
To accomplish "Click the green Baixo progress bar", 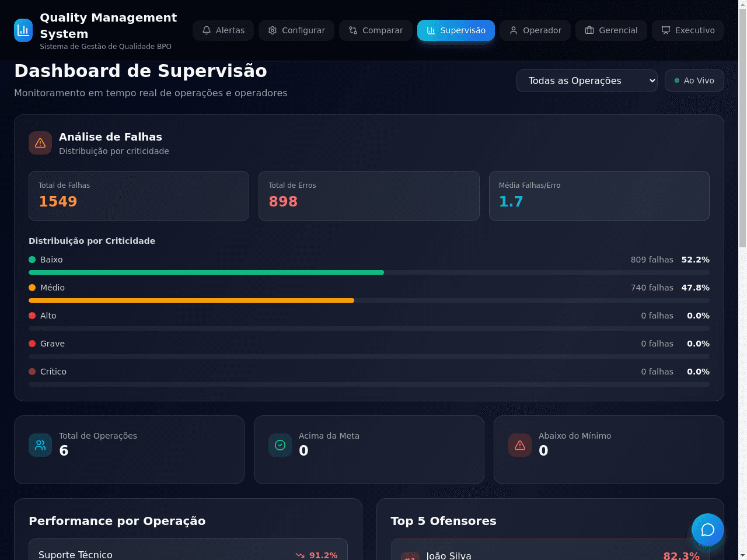I will pyautogui.click(x=206, y=272).
